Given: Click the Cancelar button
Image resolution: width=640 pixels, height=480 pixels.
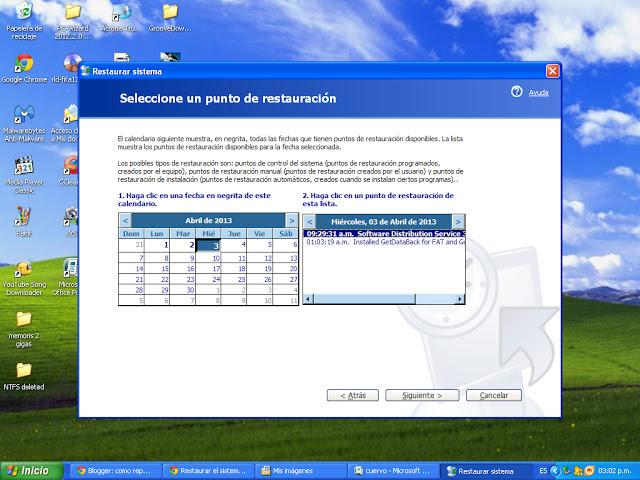Looking at the screenshot, I should [494, 395].
